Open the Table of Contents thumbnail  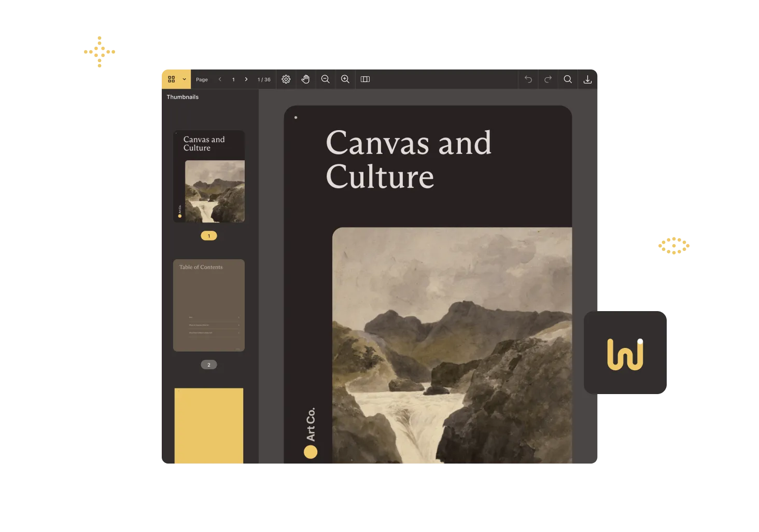(209, 305)
